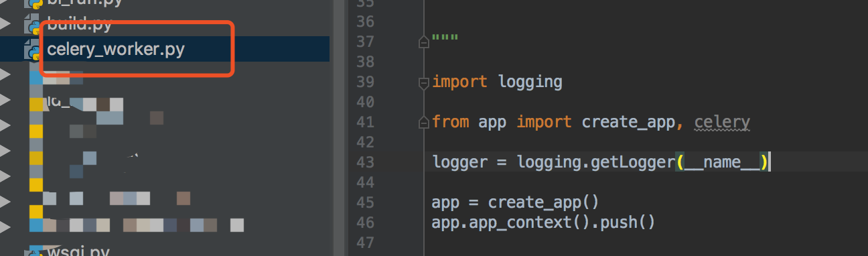The width and height of the screenshot is (868, 256).
Task: Collapse the docstring fold marker on line 37
Action: point(423,42)
